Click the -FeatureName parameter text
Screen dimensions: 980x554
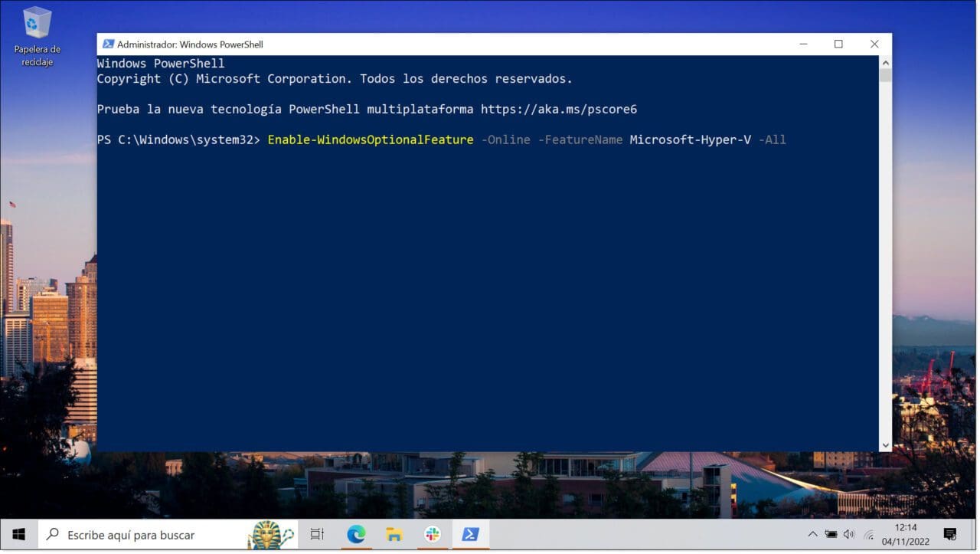click(x=580, y=139)
